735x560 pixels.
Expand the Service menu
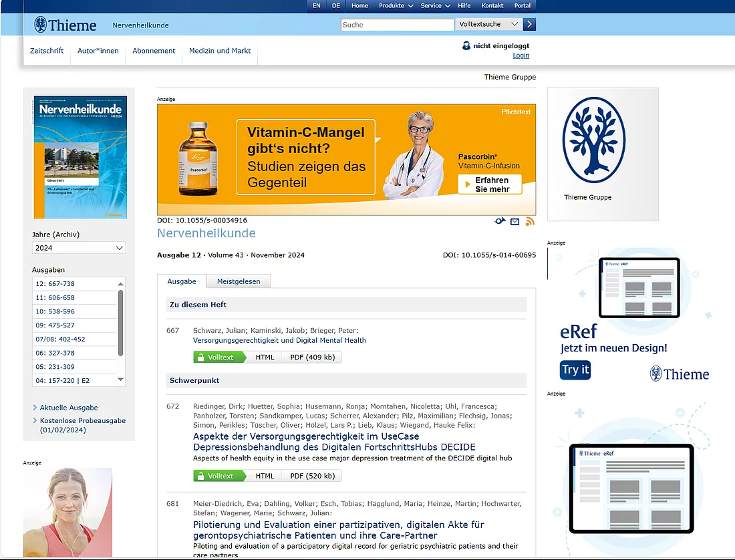[435, 5]
